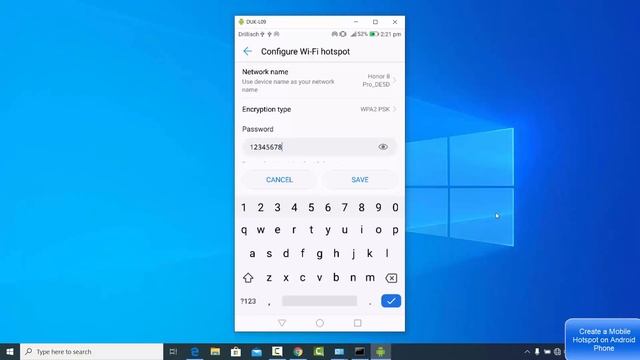Select the Android mirror app taskbar icon
The height and width of the screenshot is (360, 640).
(380, 351)
